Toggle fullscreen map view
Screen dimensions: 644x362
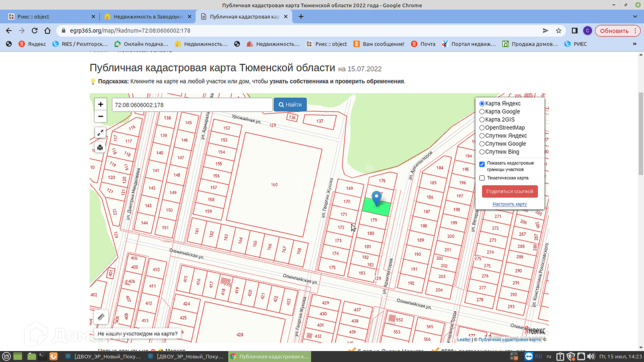tap(100, 133)
